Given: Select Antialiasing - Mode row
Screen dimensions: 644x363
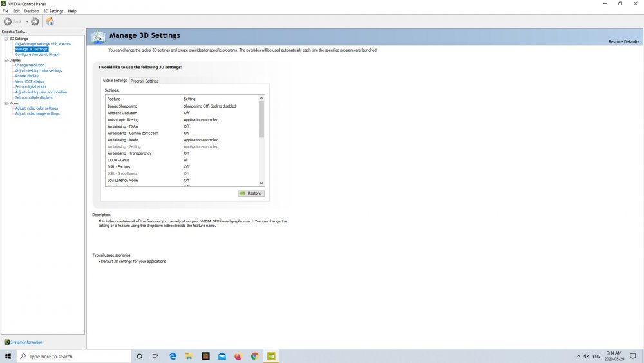Looking at the screenshot, I should click(182, 140).
